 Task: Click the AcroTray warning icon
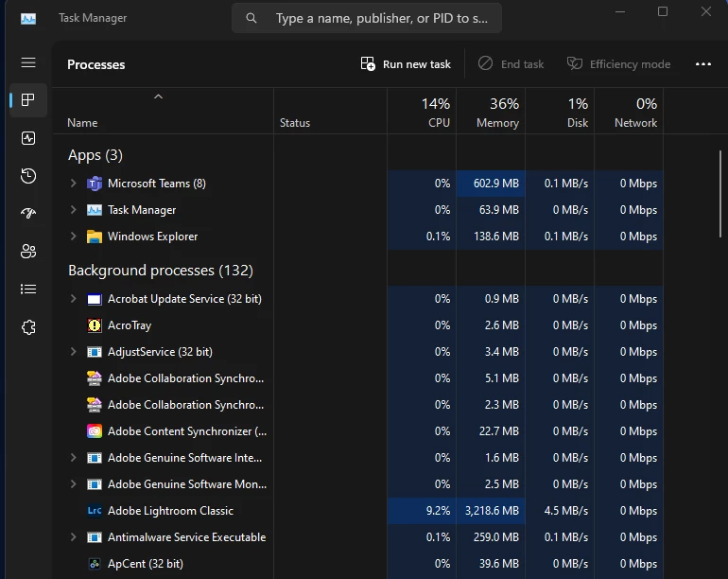95,325
